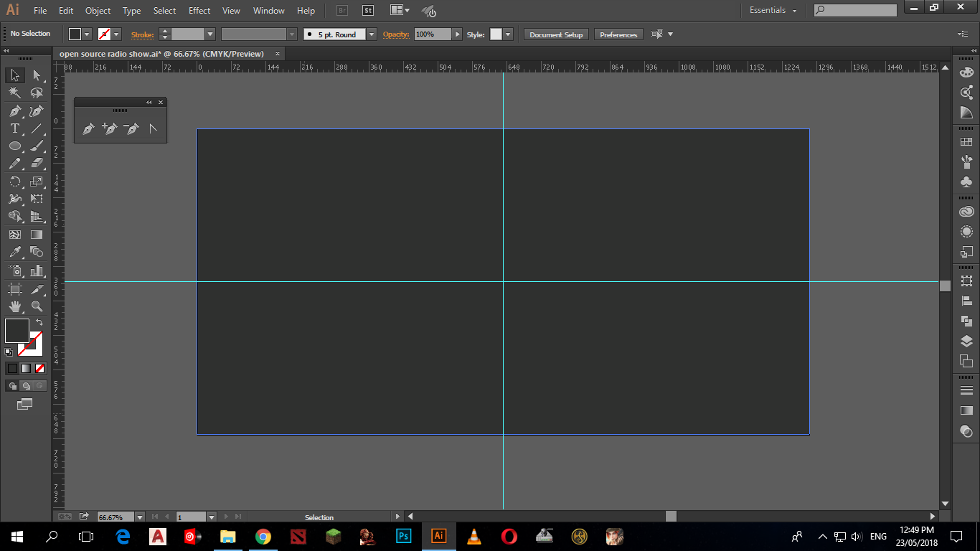Expand the Essentials workspace switcher
The height and width of the screenshot is (551, 980).
point(773,11)
